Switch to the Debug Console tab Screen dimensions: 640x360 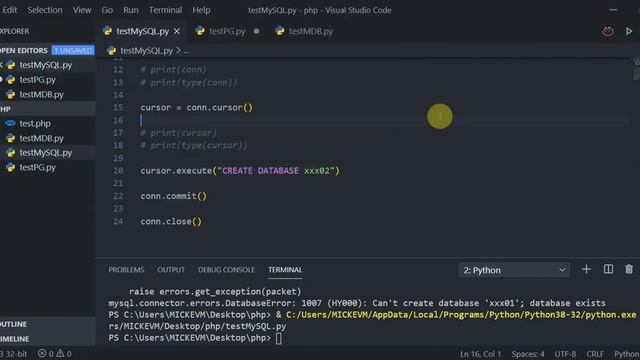click(226, 270)
